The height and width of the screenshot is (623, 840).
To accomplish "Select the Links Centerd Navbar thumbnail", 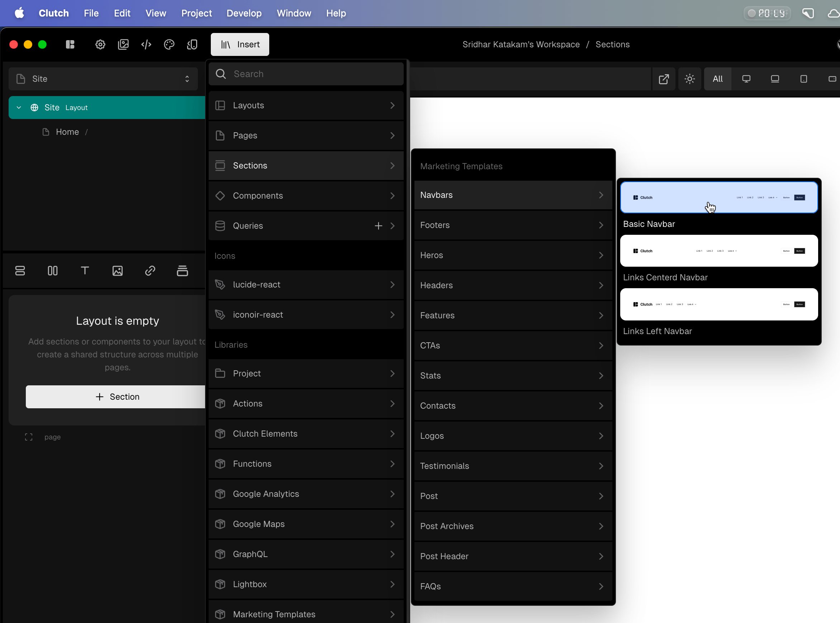I will coord(719,251).
